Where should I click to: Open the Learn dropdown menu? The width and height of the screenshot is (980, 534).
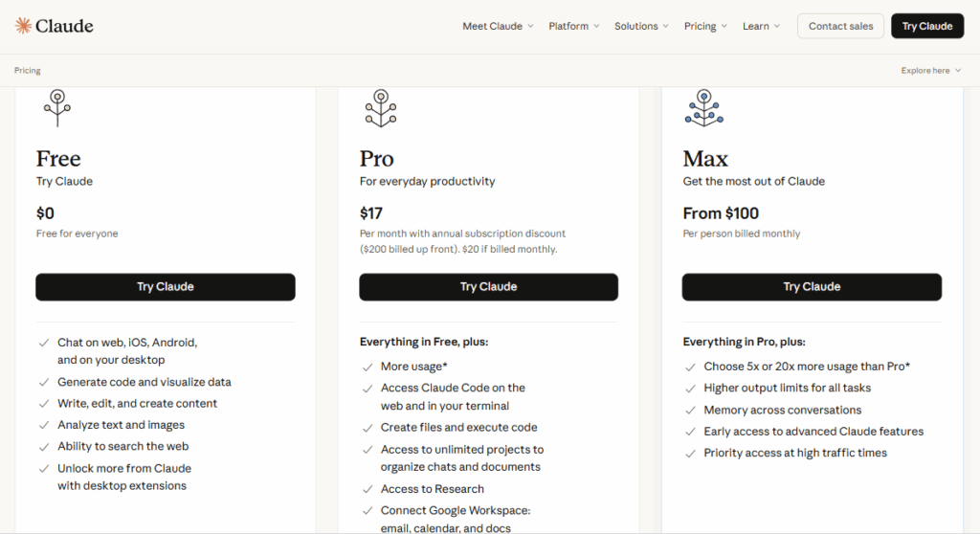(761, 26)
